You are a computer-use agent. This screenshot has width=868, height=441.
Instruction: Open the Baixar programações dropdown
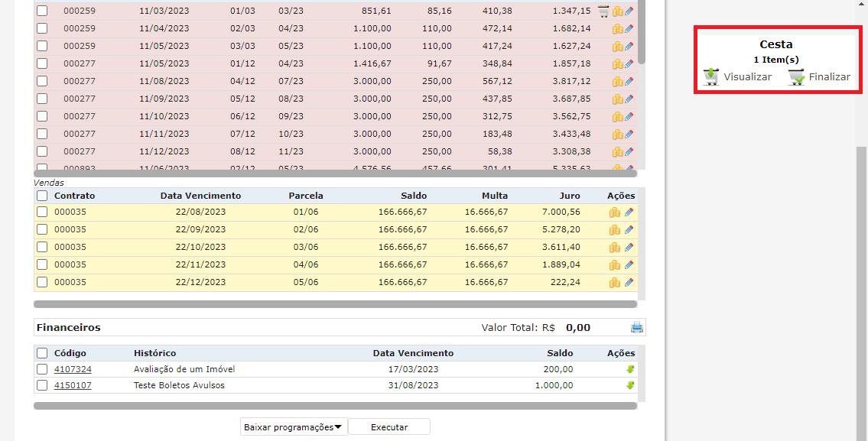click(294, 427)
